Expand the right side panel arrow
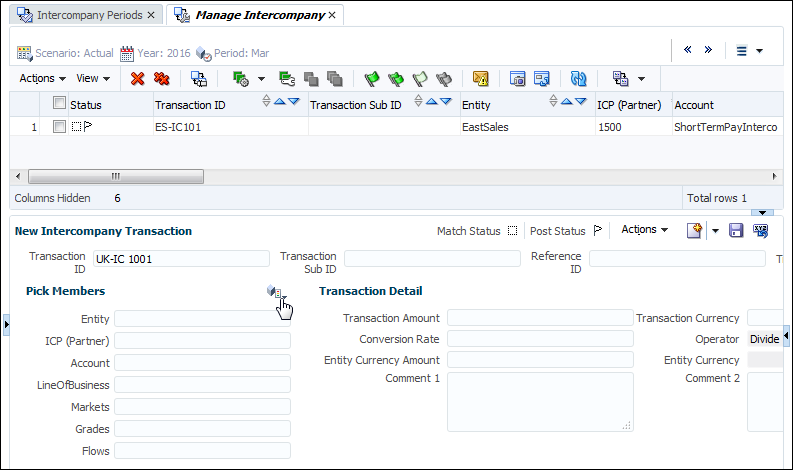793x470 pixels. click(x=786, y=336)
